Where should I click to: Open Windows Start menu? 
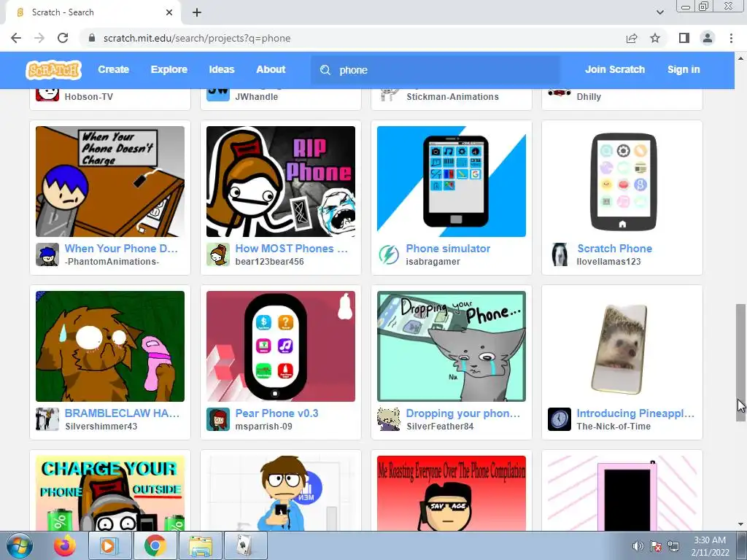point(20,545)
